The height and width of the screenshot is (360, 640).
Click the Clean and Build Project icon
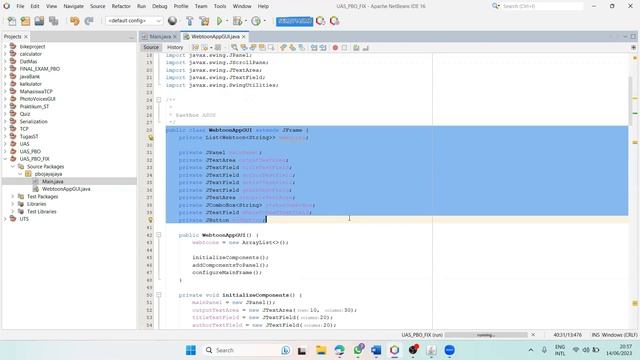(x=204, y=21)
